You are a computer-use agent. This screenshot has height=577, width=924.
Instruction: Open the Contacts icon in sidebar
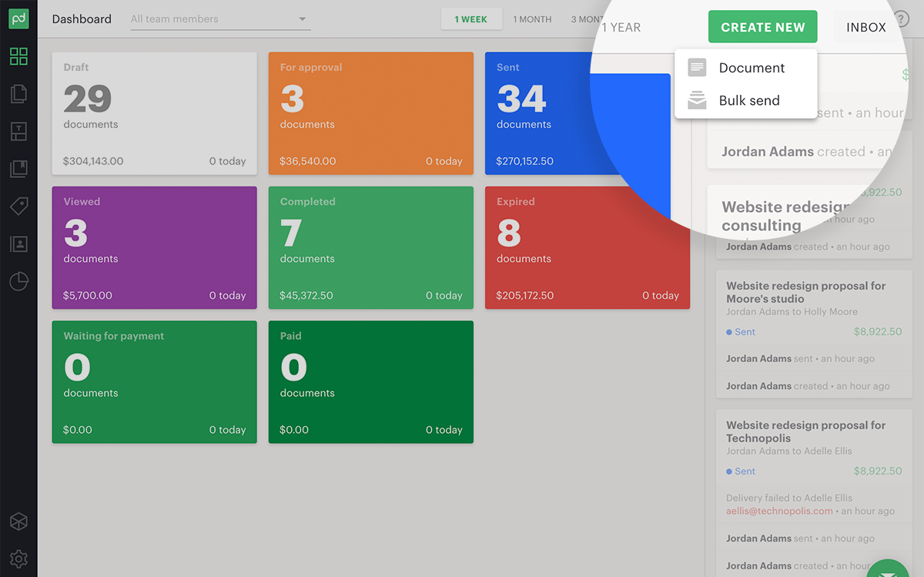(x=18, y=244)
